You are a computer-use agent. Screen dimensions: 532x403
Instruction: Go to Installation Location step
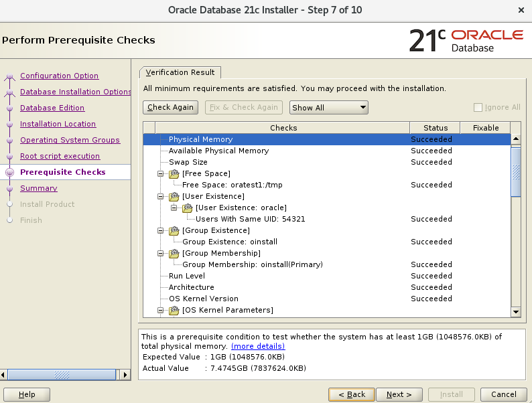click(58, 124)
